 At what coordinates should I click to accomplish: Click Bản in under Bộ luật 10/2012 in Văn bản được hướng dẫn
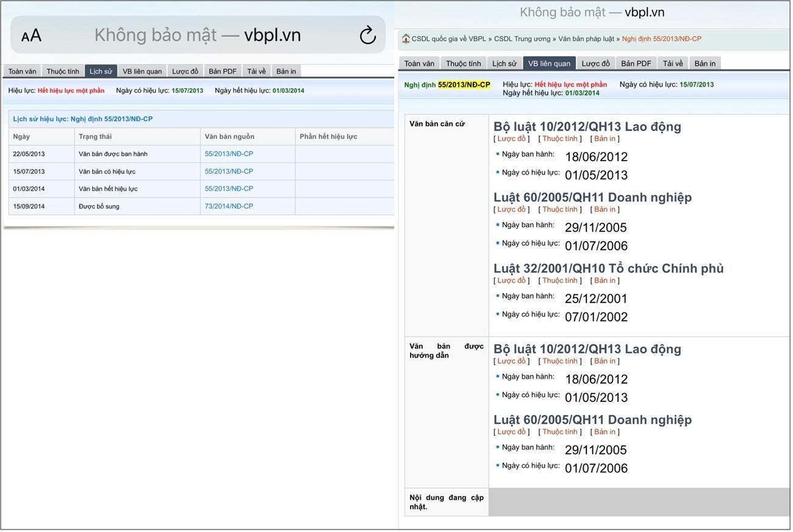[x=605, y=361]
